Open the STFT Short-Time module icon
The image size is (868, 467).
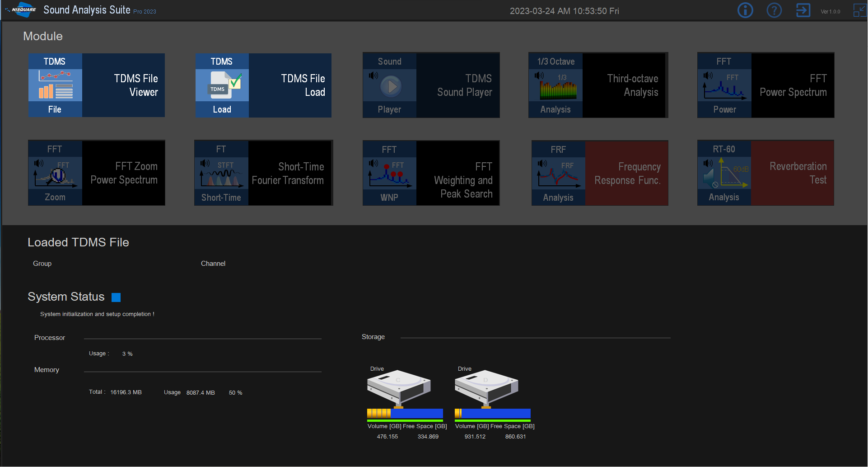221,173
